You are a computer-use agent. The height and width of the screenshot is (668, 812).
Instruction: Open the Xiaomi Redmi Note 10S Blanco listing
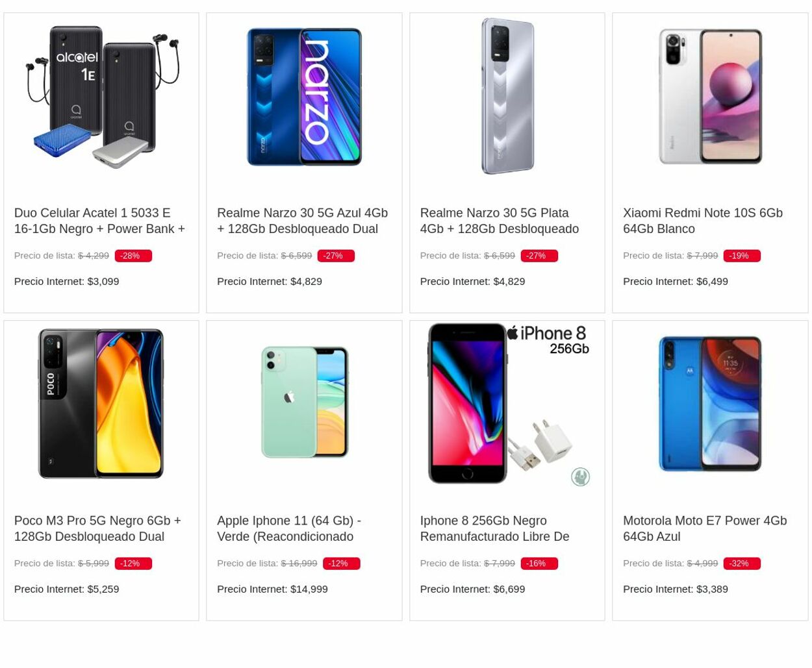tap(702, 221)
